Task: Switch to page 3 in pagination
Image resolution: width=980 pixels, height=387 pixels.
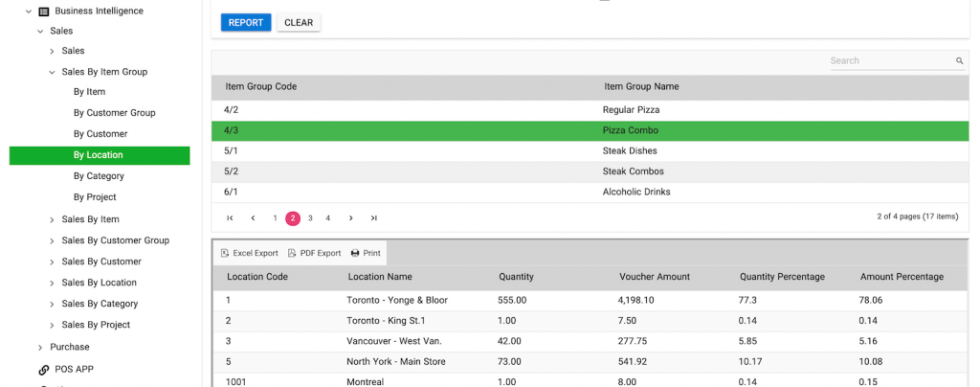Action: (310, 218)
